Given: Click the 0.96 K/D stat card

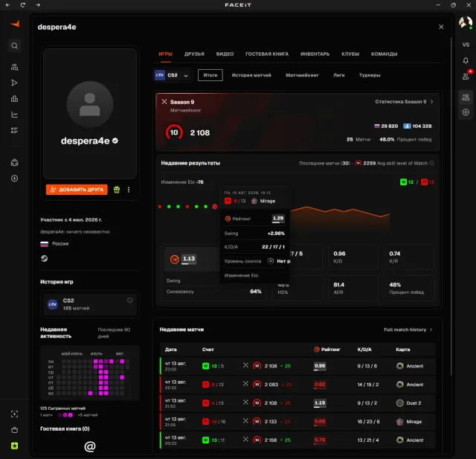Looking at the screenshot, I should click(353, 257).
